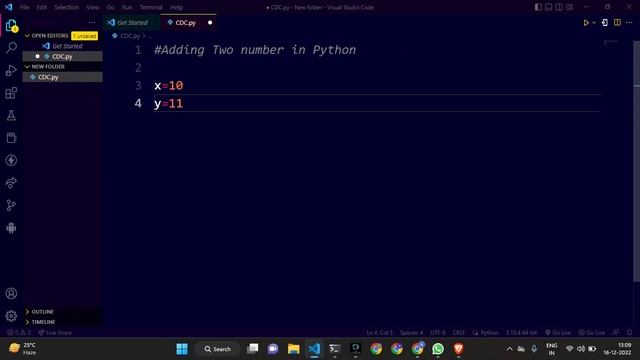The height and width of the screenshot is (360, 640).
Task: Open the Search view in activity bar
Action: click(x=11, y=48)
